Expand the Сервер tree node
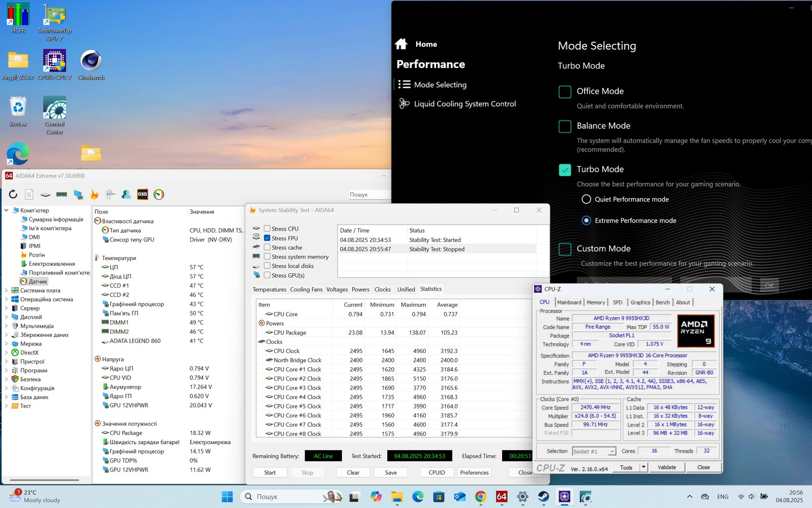Image resolution: width=812 pixels, height=508 pixels. pyautogui.click(x=7, y=308)
